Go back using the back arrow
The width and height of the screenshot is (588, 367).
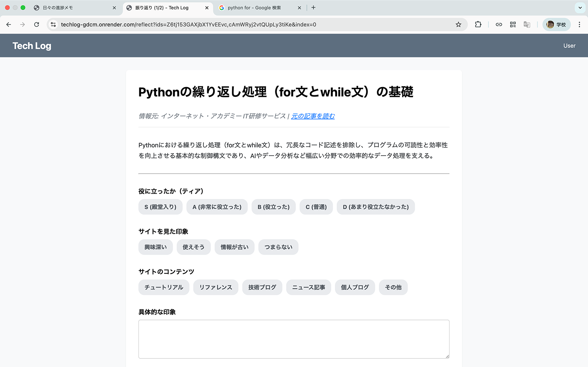pyautogui.click(x=9, y=24)
